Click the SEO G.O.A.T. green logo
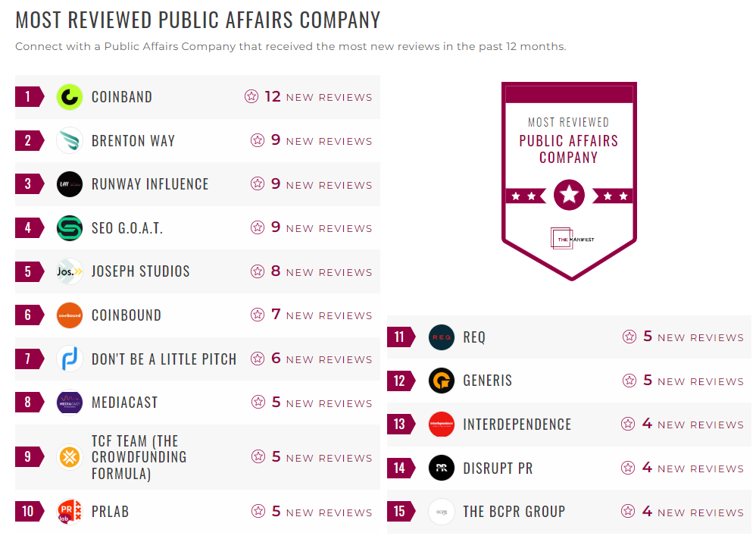The height and width of the screenshot is (539, 756). click(69, 228)
